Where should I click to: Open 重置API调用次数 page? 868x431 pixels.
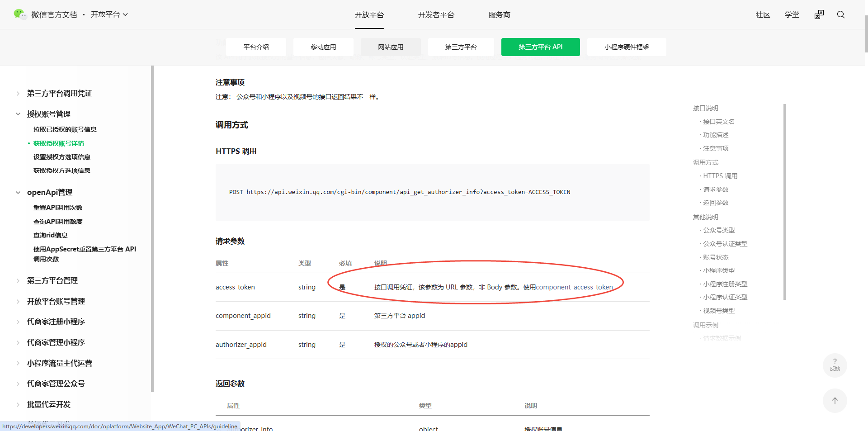pyautogui.click(x=58, y=208)
